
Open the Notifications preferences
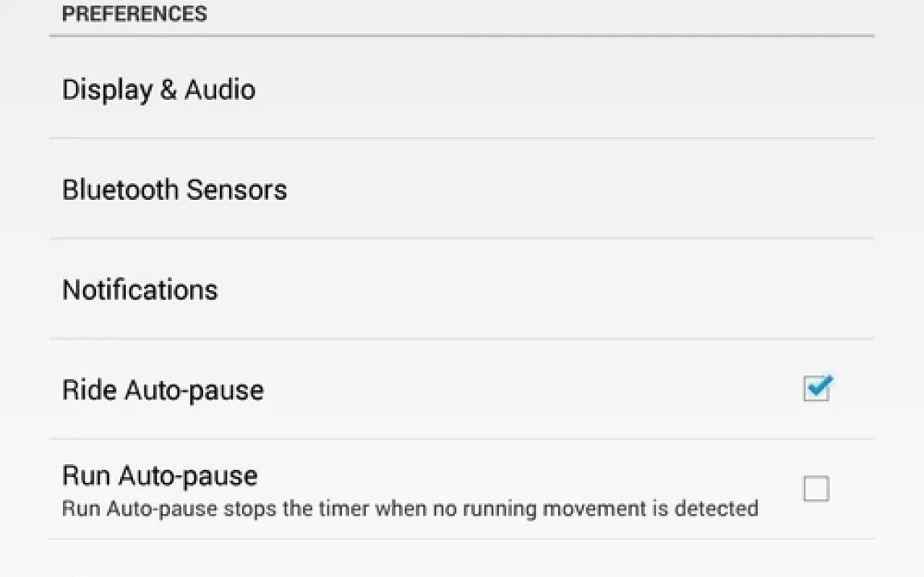coord(140,290)
